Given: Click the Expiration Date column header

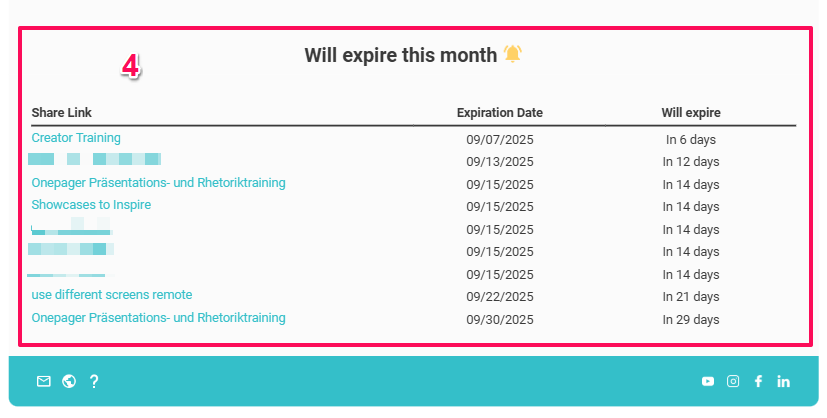Looking at the screenshot, I should (x=500, y=113).
